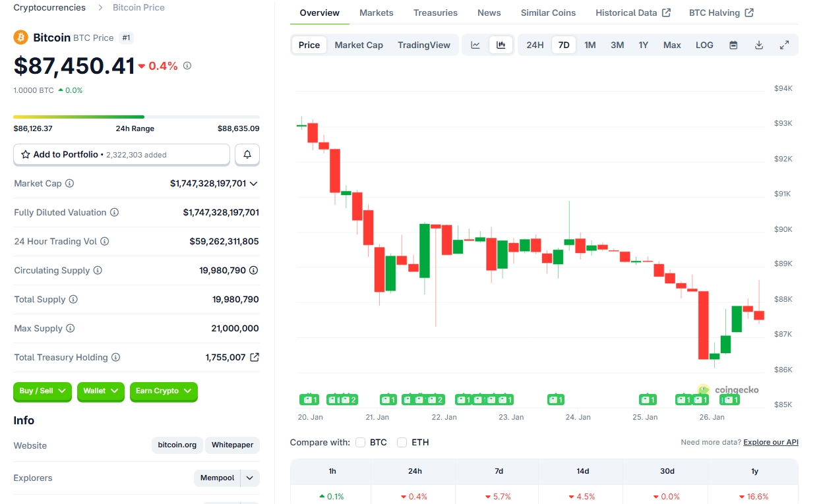The image size is (823, 504).
Task: Click the 7d column header in the change table
Action: [499, 471]
